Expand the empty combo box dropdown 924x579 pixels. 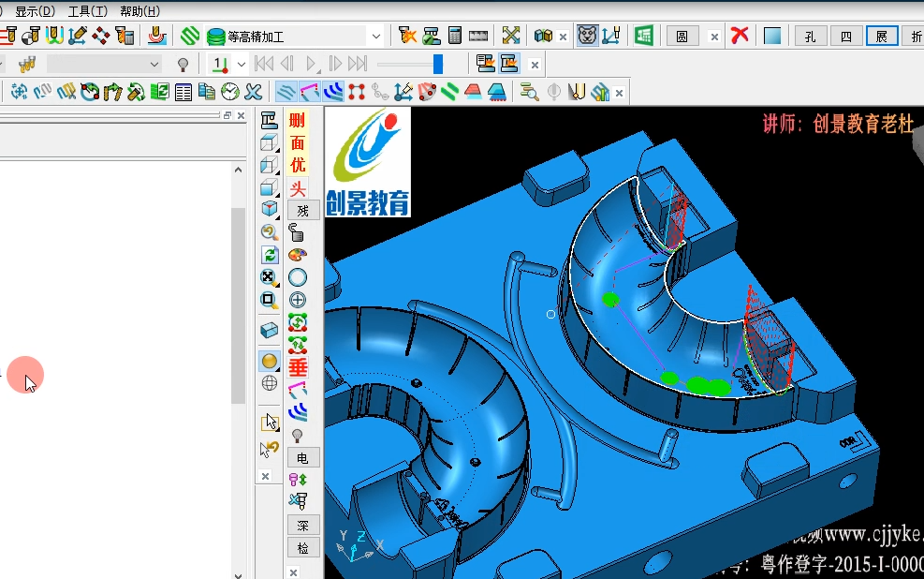(154, 64)
